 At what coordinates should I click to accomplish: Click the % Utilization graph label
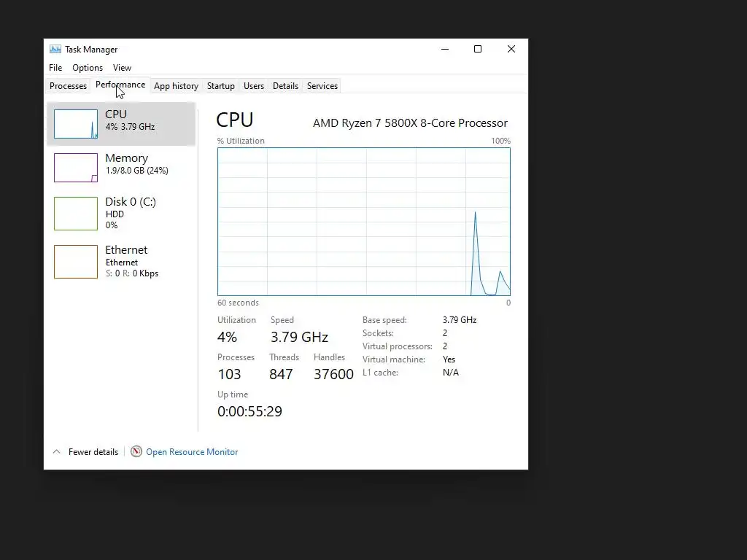[241, 141]
